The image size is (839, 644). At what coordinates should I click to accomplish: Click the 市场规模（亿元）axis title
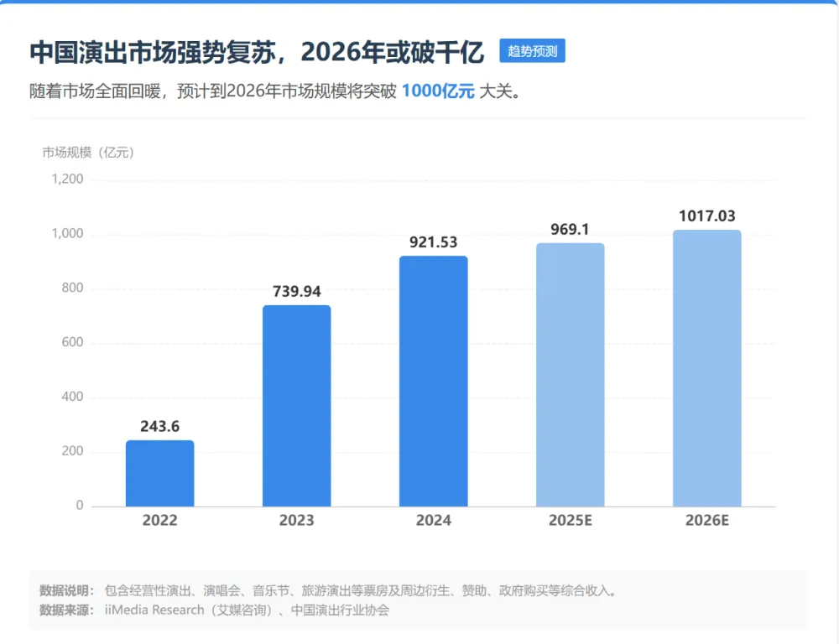88,153
